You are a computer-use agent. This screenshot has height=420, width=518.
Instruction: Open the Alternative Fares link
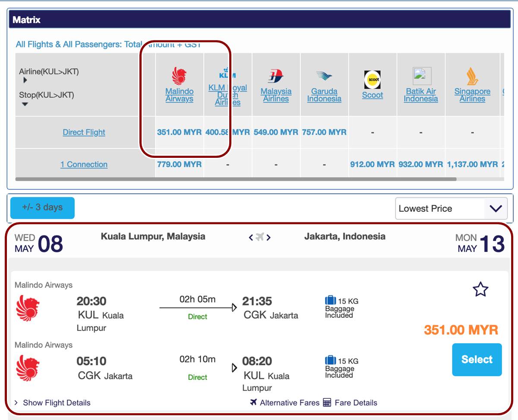290,403
